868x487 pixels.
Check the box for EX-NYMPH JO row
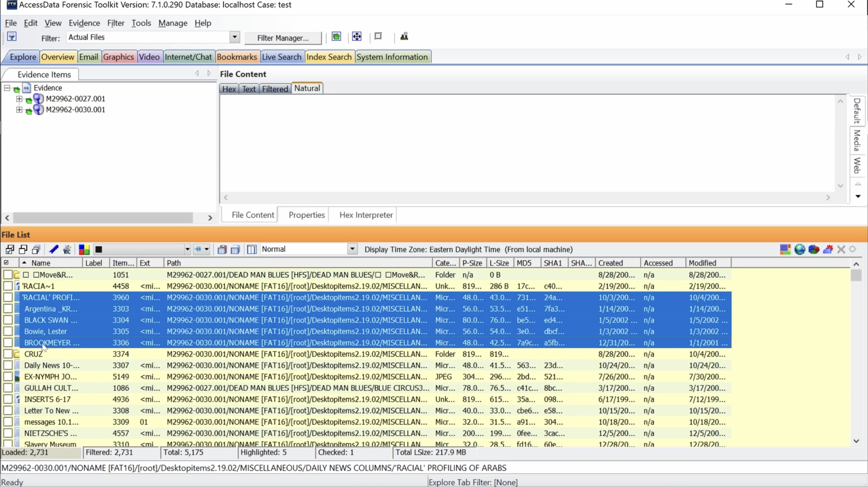[8, 376]
